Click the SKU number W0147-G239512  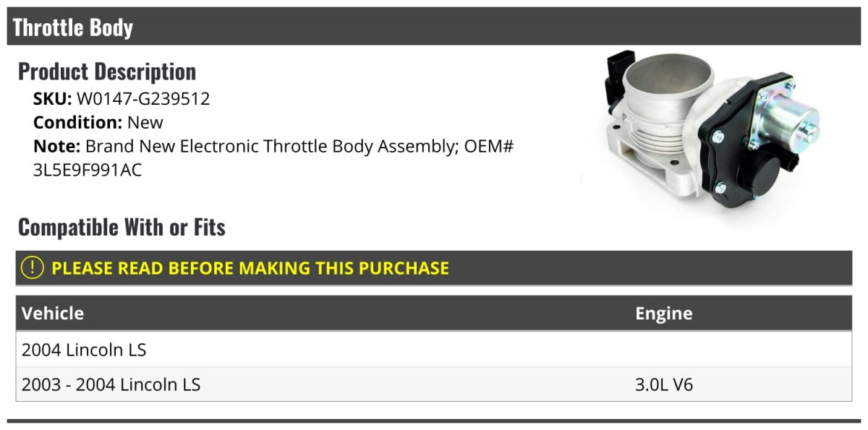click(143, 99)
